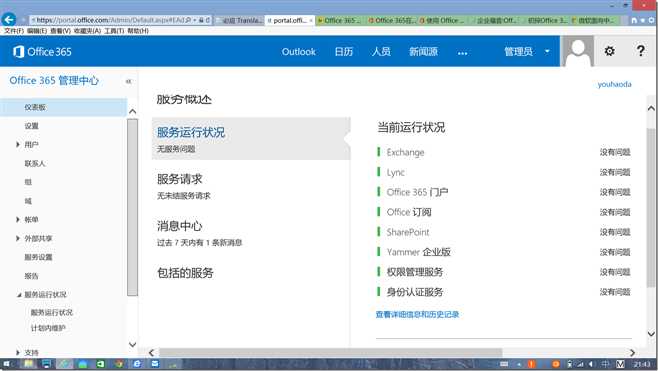The image size is (658, 371).
Task: Click left nav scrollbar down arrow
Action: (132, 345)
